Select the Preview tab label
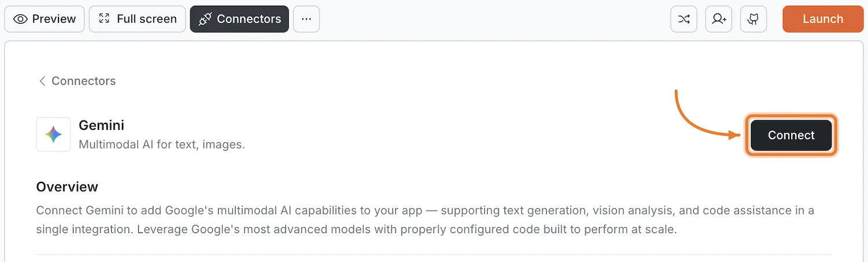This screenshot has height=262, width=868. [x=54, y=19]
